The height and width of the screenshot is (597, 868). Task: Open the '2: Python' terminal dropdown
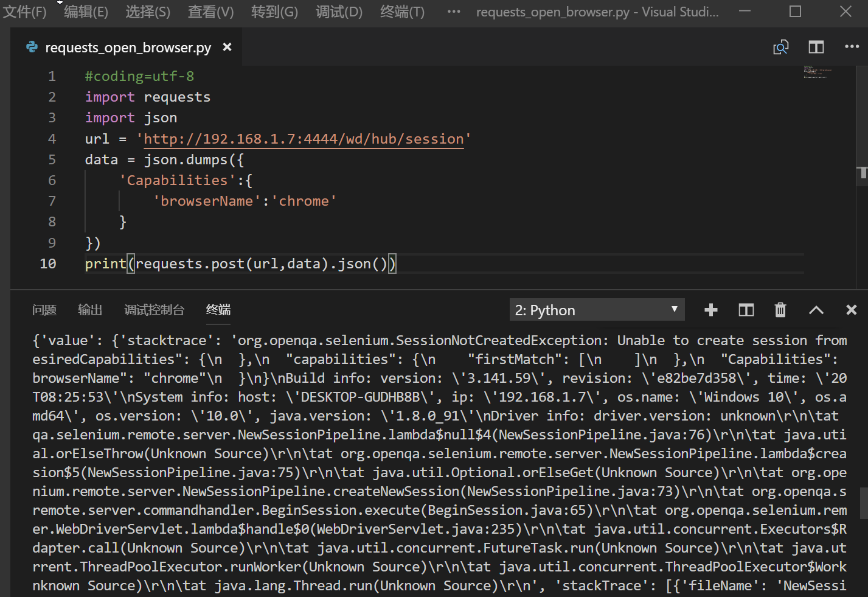[597, 310]
